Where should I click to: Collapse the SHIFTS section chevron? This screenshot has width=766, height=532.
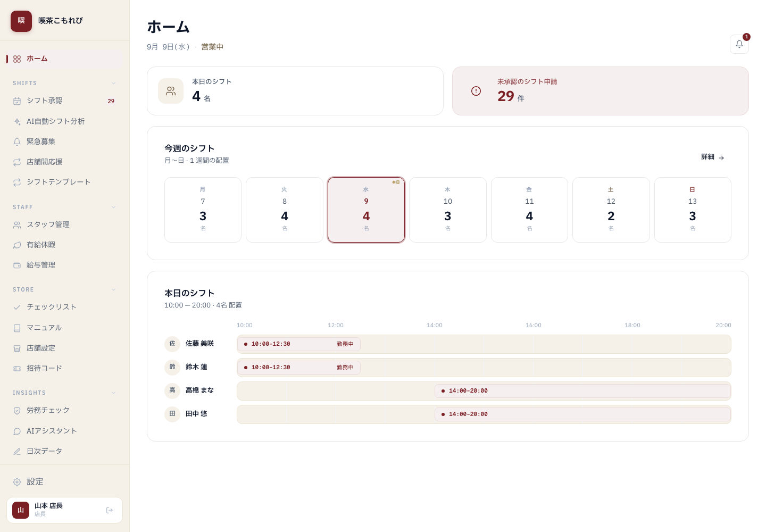[x=113, y=84]
